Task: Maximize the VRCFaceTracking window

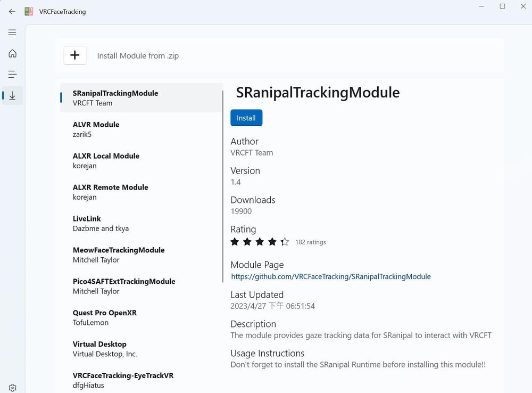Action: [502, 6]
